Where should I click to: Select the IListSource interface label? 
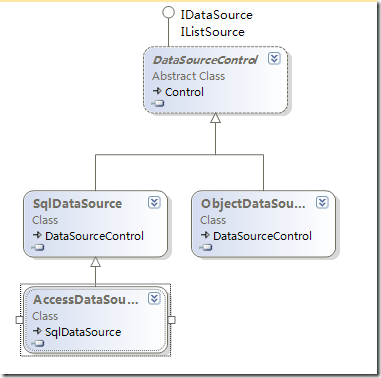[213, 32]
